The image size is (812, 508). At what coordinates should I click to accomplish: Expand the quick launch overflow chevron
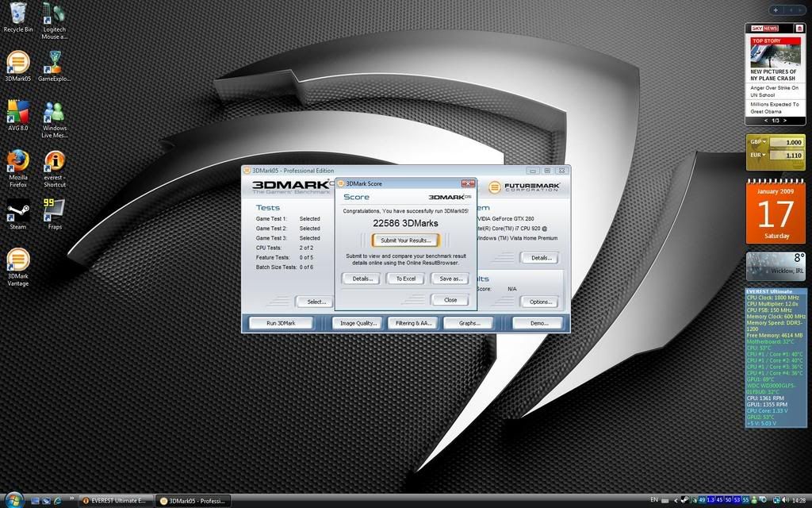click(72, 498)
